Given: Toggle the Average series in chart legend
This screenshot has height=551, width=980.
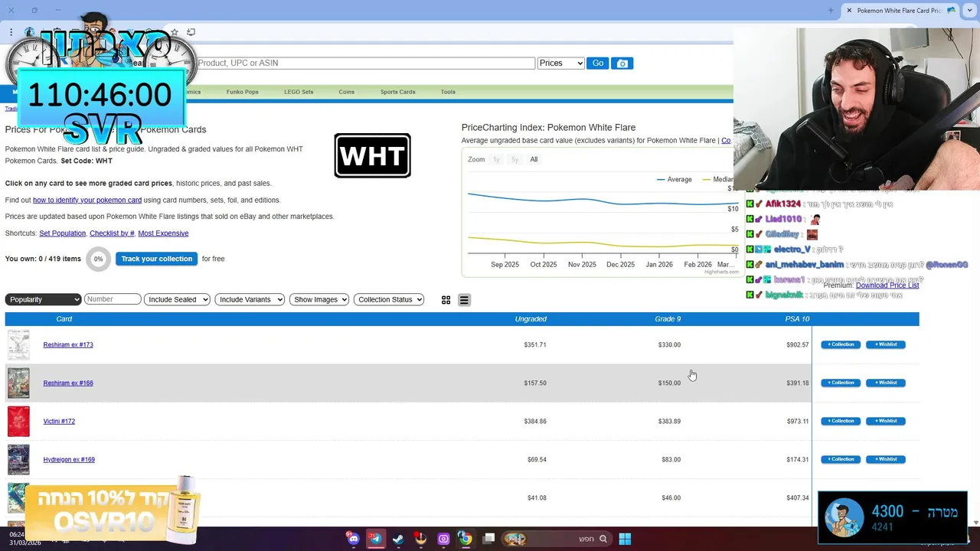Looking at the screenshot, I should pyautogui.click(x=674, y=179).
